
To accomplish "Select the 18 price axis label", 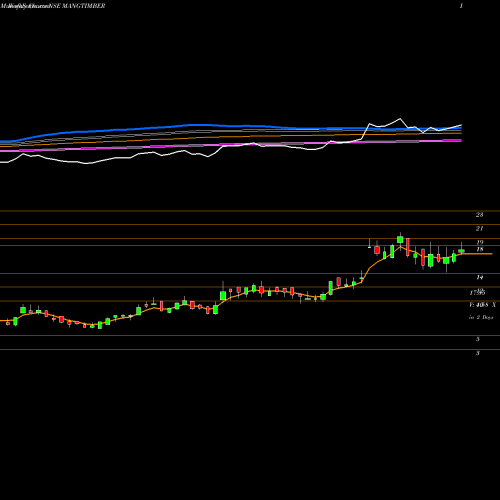I will (x=480, y=249).
